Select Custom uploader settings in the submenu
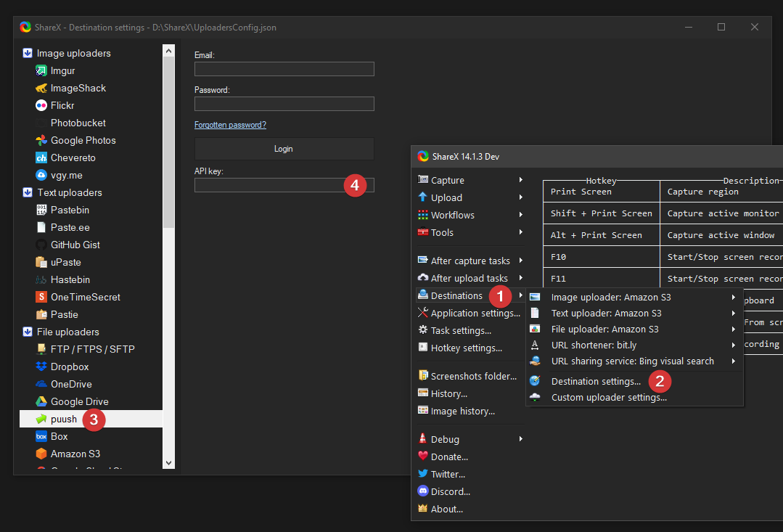Image resolution: width=783 pixels, height=532 pixels. click(x=608, y=397)
